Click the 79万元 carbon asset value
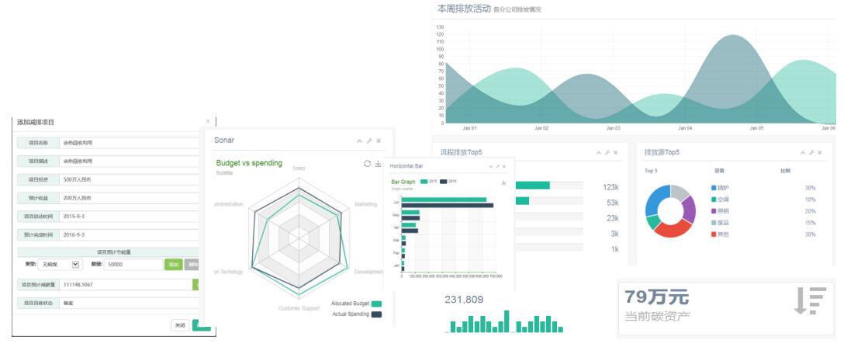The height and width of the screenshot is (354, 868). tap(656, 297)
